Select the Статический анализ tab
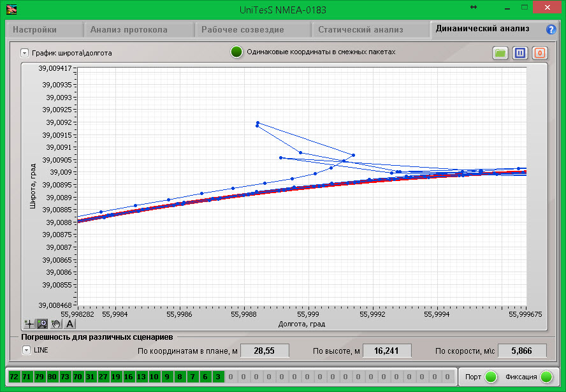Image resolution: width=566 pixels, height=392 pixels. click(x=361, y=29)
